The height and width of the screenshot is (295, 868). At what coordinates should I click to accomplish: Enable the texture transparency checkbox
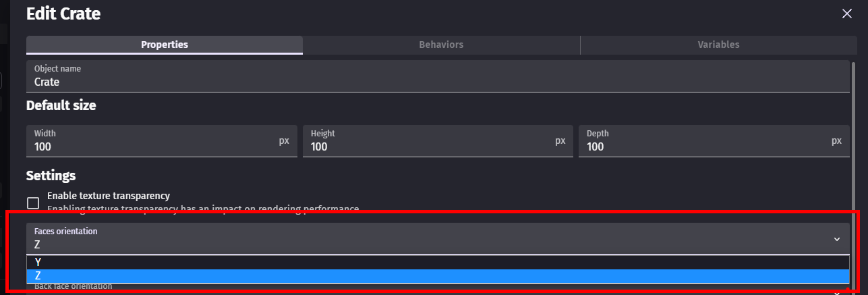33,203
